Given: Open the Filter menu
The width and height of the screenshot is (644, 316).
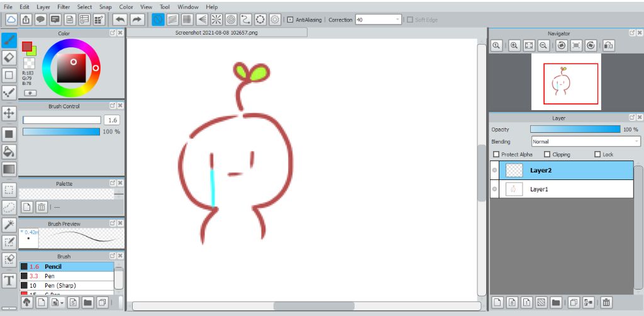Looking at the screenshot, I should (64, 7).
